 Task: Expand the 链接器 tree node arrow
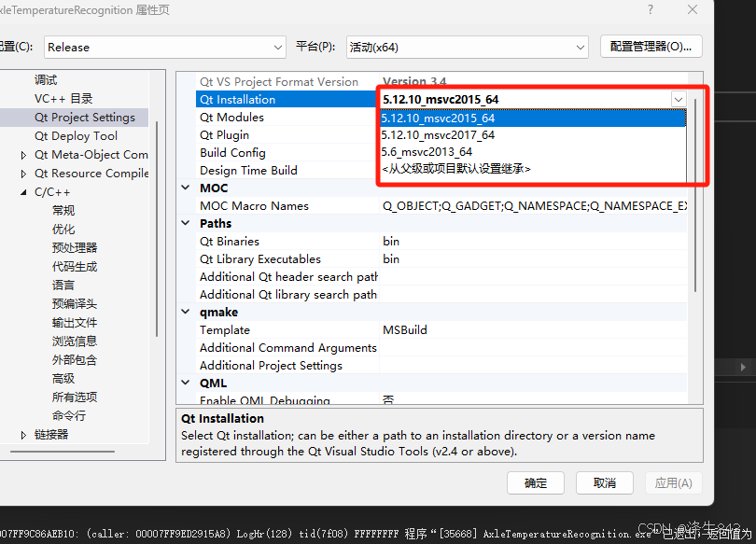pos(23,435)
